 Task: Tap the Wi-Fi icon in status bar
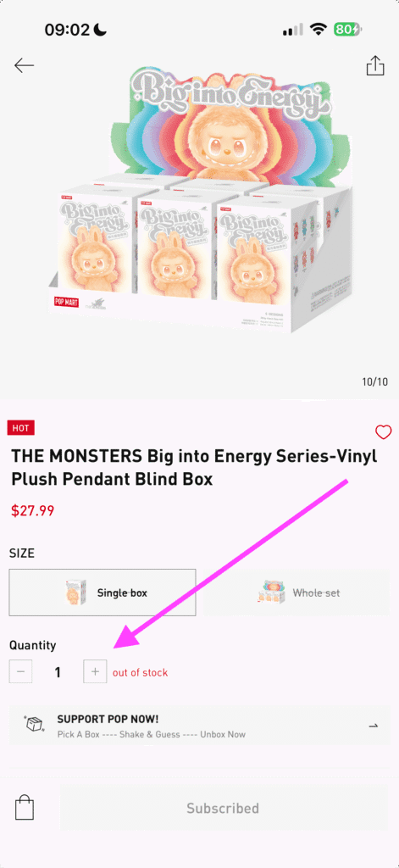click(319, 30)
